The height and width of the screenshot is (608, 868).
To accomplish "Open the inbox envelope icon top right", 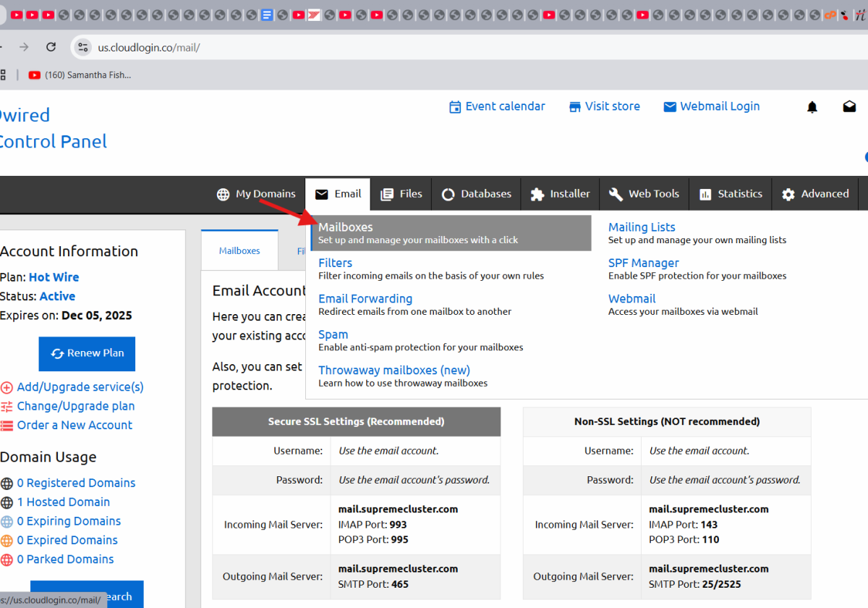I will [849, 106].
